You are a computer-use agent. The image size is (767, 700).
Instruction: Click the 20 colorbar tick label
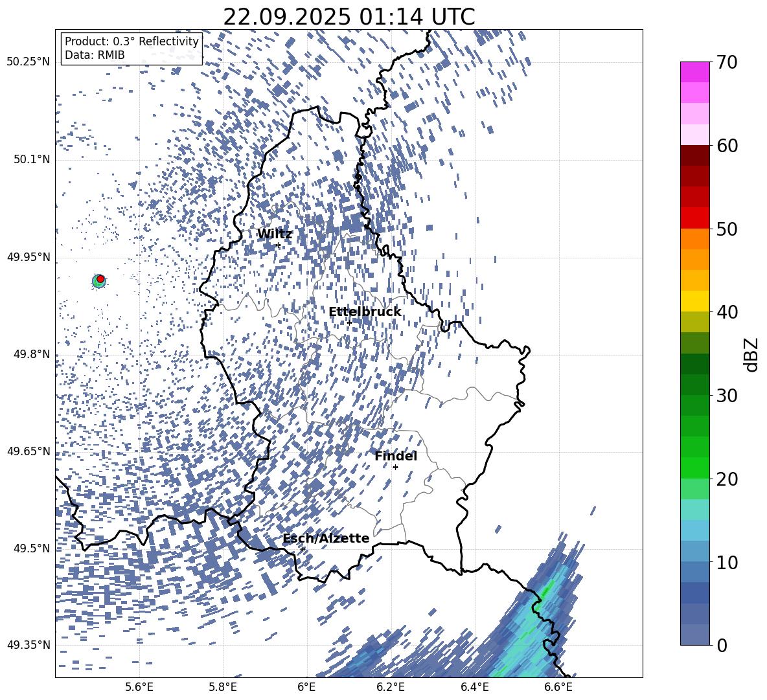(x=727, y=479)
